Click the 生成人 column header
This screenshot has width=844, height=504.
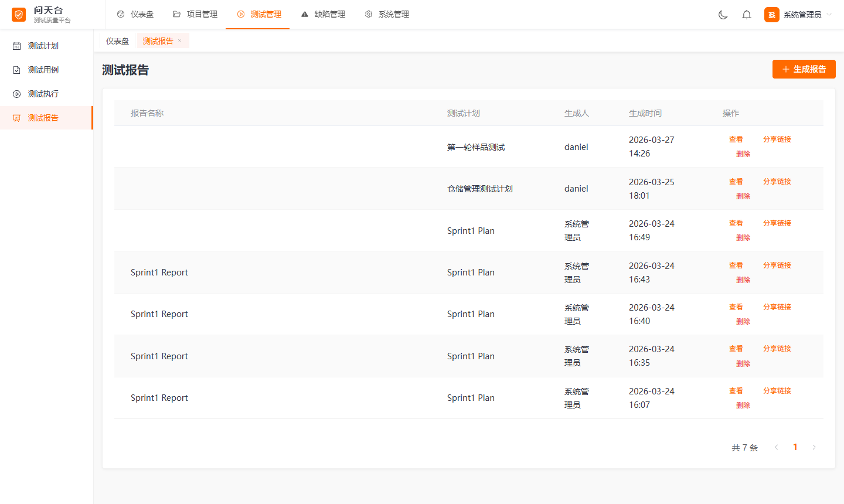click(x=577, y=113)
